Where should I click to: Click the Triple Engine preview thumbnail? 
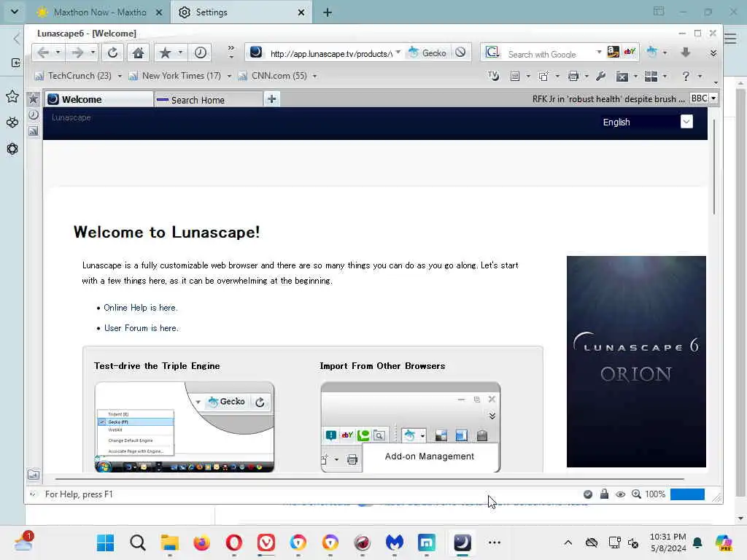point(185,427)
